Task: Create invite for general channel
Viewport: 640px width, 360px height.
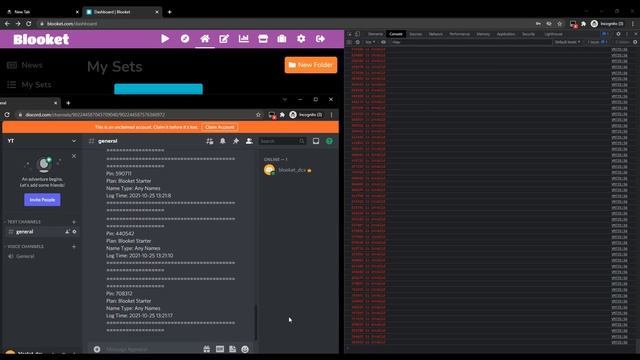Action: click(67, 231)
